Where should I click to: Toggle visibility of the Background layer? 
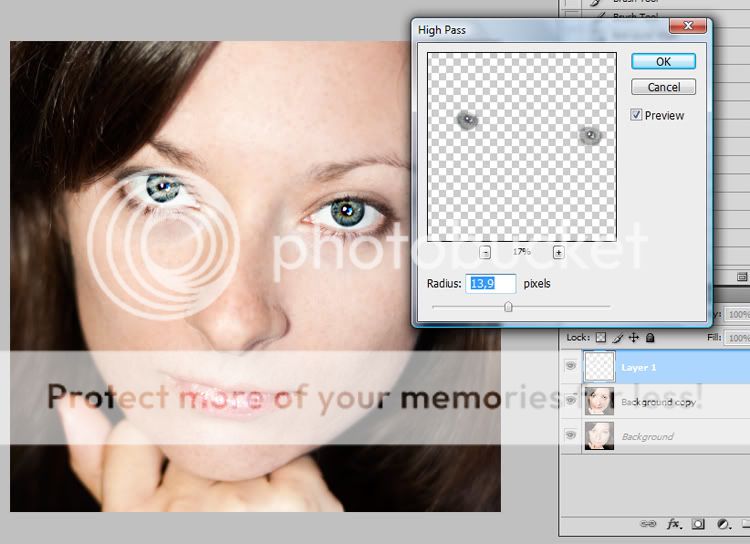(570, 435)
